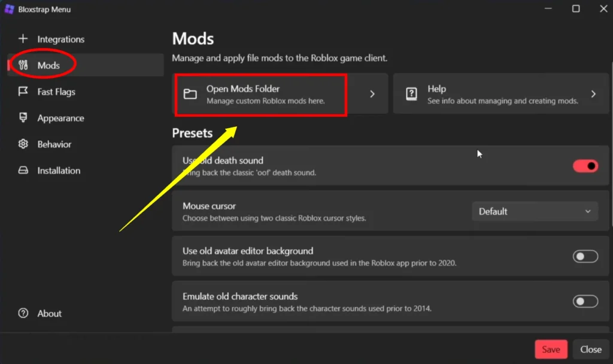Image resolution: width=613 pixels, height=364 pixels.
Task: Click 'Choose between using two classic' description
Action: click(x=274, y=218)
